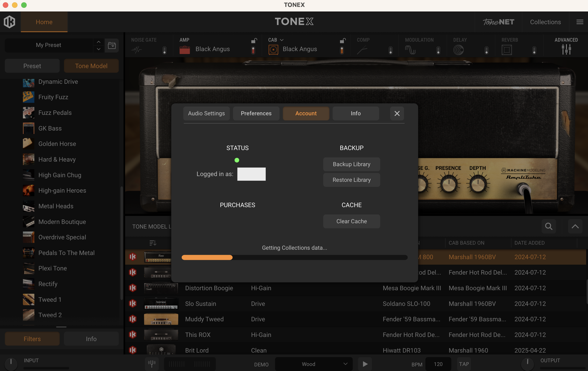Click the Clear Cache button
The image size is (588, 371).
[351, 221]
